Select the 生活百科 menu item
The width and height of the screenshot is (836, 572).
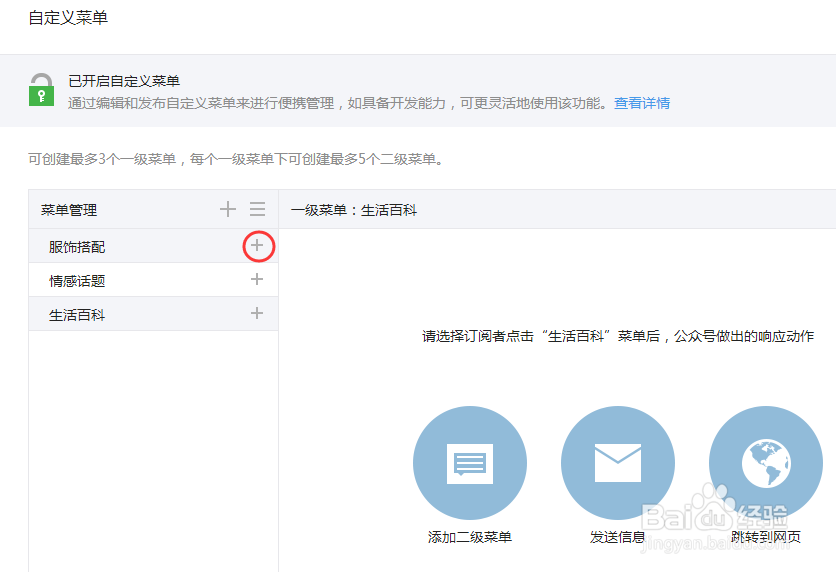pyautogui.click(x=154, y=315)
